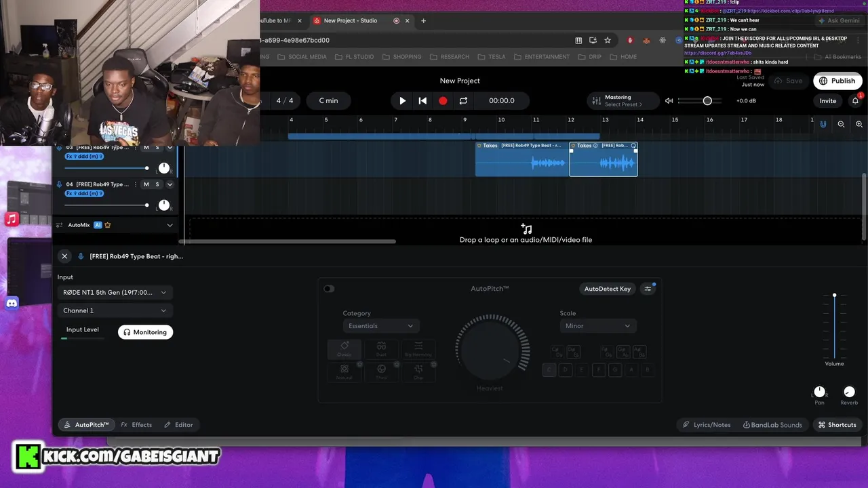The height and width of the screenshot is (488, 868).
Task: Expand track 04 with its chevron
Action: pyautogui.click(x=170, y=184)
